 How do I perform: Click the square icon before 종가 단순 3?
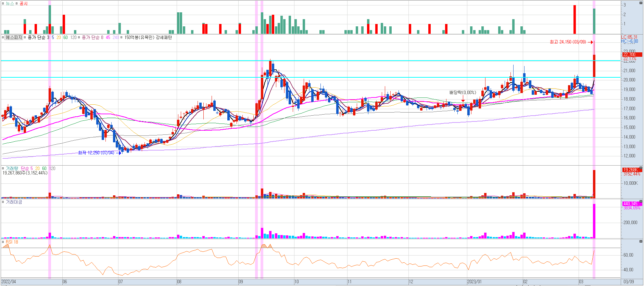[x=25, y=38]
